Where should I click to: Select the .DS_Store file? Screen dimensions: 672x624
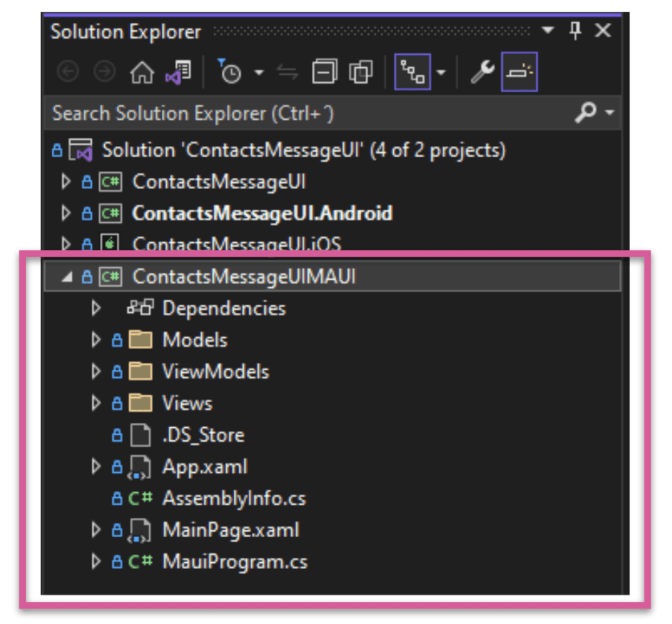pos(203,435)
